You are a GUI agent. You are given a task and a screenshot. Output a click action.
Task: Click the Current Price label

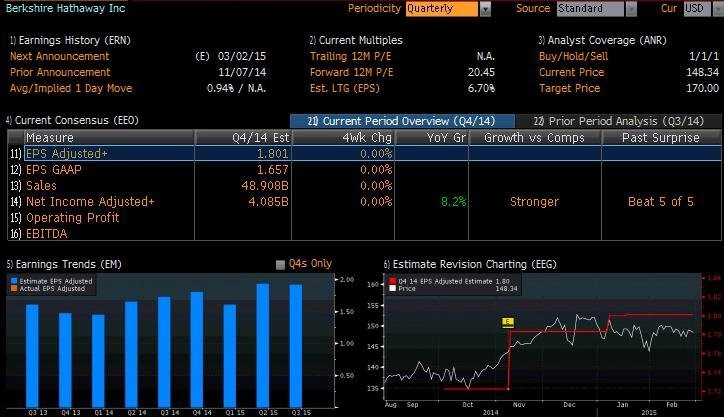point(572,73)
